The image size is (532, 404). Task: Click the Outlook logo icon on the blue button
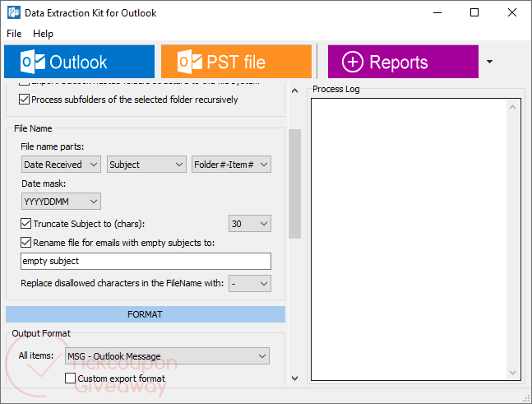pyautogui.click(x=33, y=62)
